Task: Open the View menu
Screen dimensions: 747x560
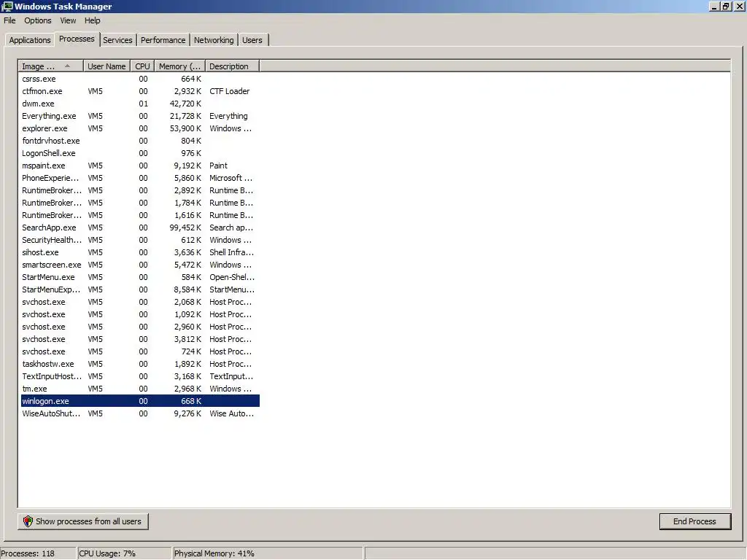Action: 68,20
